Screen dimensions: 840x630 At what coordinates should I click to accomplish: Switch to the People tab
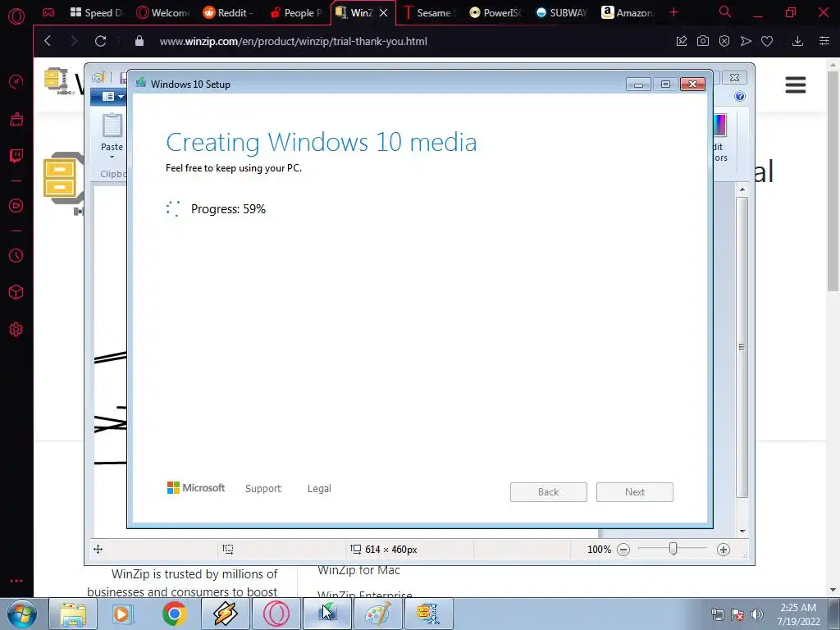coord(296,13)
